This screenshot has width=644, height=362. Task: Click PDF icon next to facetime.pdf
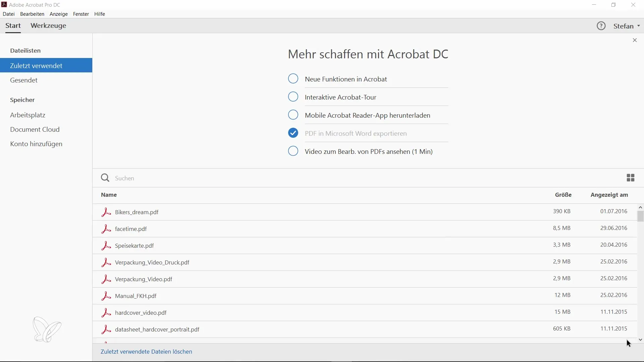tap(106, 229)
